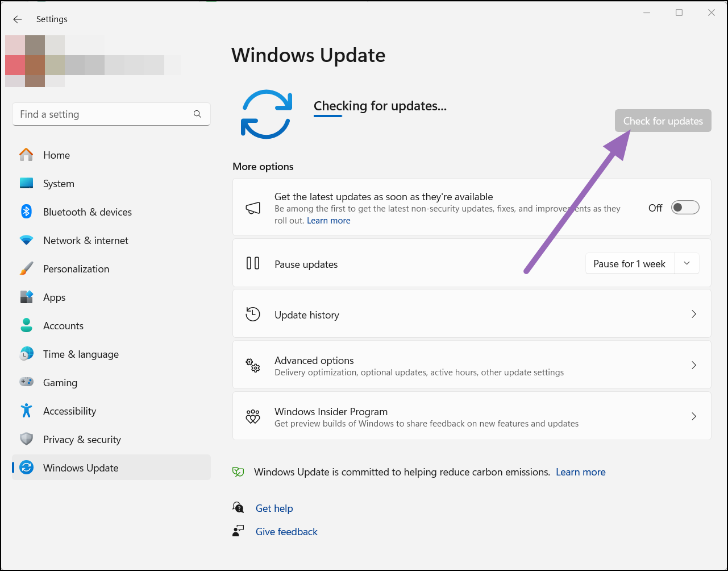Screen dimensions: 728x571
Task: Click inside the Find a setting box
Action: click(91, 114)
